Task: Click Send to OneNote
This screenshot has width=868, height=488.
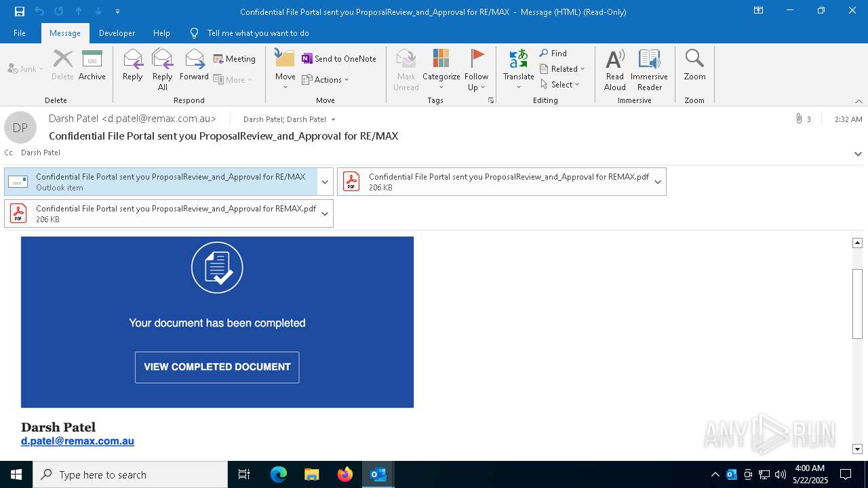Action: point(339,59)
